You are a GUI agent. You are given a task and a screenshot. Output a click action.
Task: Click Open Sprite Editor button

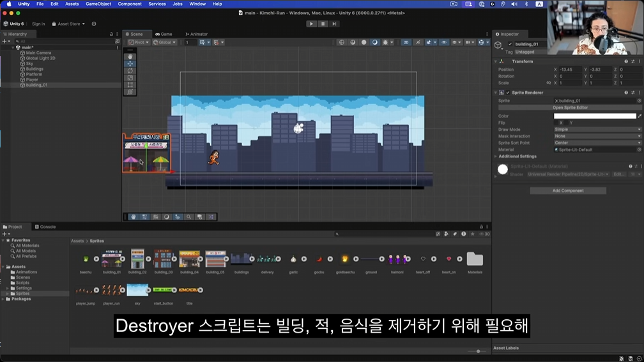pyautogui.click(x=570, y=107)
